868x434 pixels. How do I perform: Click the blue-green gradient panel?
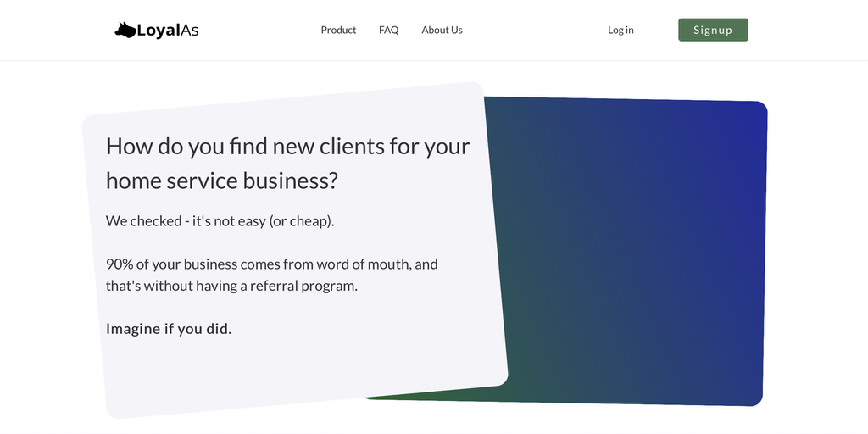click(x=631, y=252)
